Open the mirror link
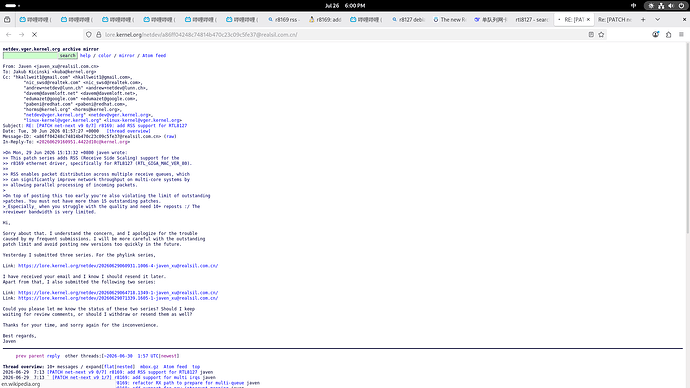The width and height of the screenshot is (690, 388). click(x=127, y=55)
